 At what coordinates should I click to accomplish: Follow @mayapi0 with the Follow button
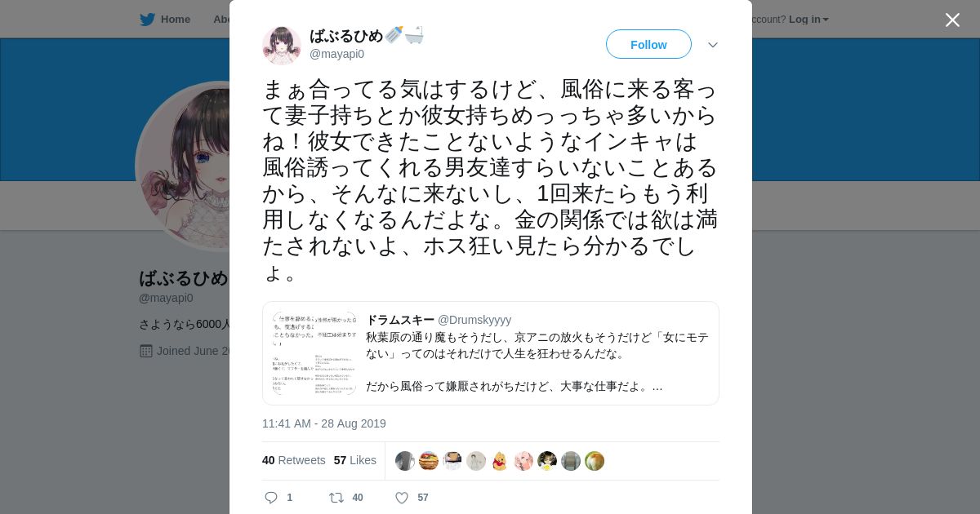pos(648,44)
